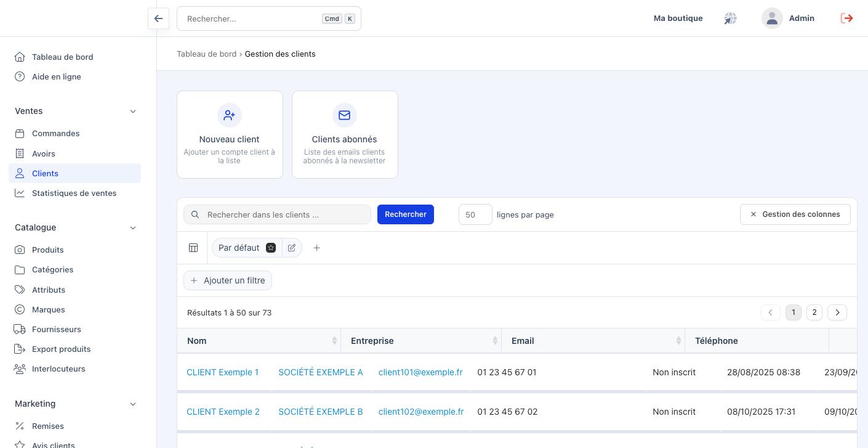
Task: Open Tableau de bord in sidebar
Action: tap(74, 57)
